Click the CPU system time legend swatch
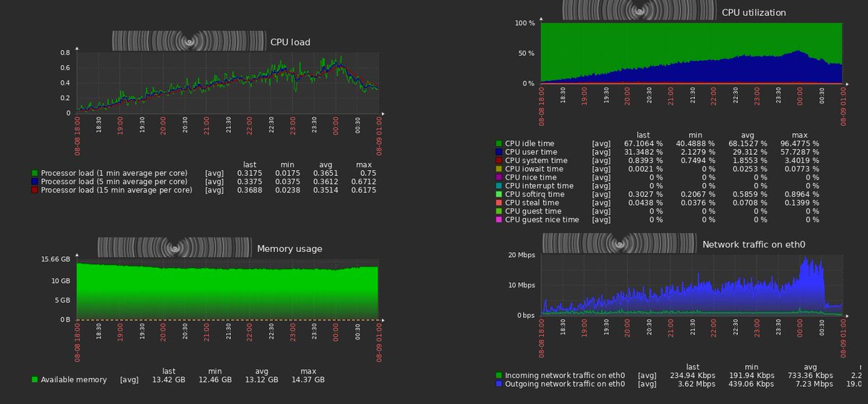This screenshot has width=868, height=404. coord(498,161)
